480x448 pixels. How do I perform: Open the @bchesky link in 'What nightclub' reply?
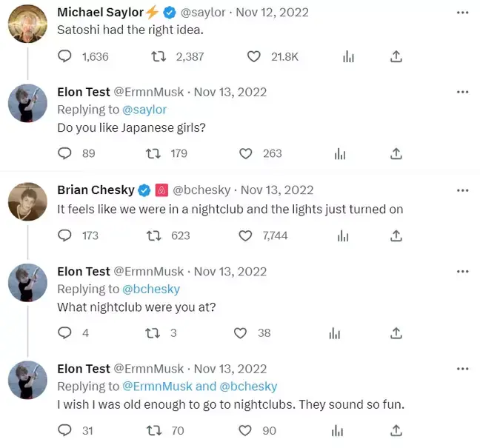click(151, 289)
